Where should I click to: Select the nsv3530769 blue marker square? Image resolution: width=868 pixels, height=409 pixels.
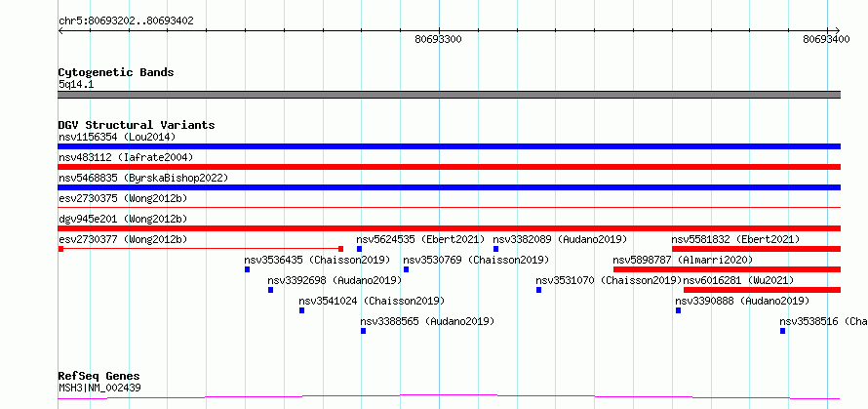[407, 269]
